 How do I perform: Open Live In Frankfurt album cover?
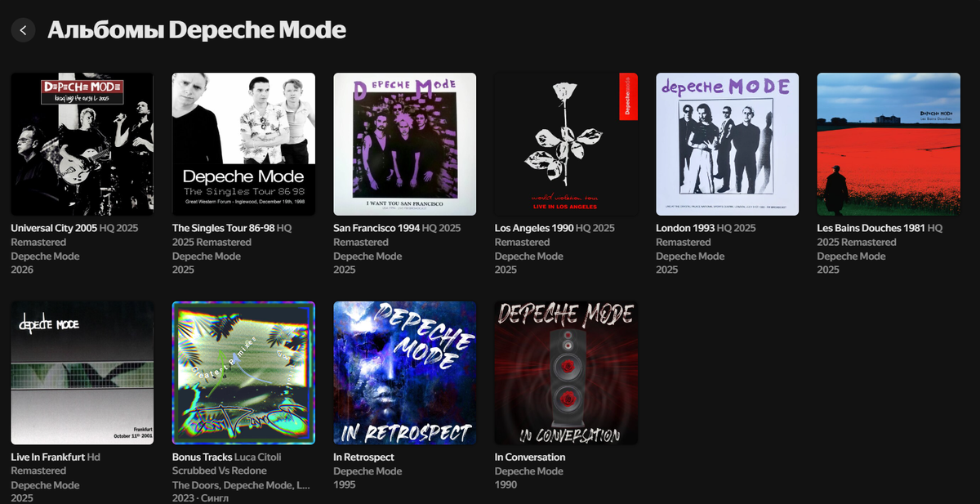(82, 373)
